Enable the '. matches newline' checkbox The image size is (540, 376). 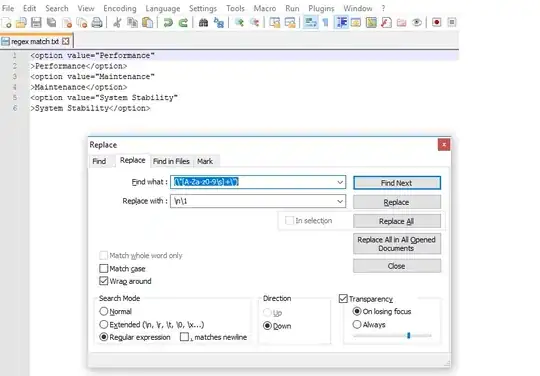click(185, 337)
